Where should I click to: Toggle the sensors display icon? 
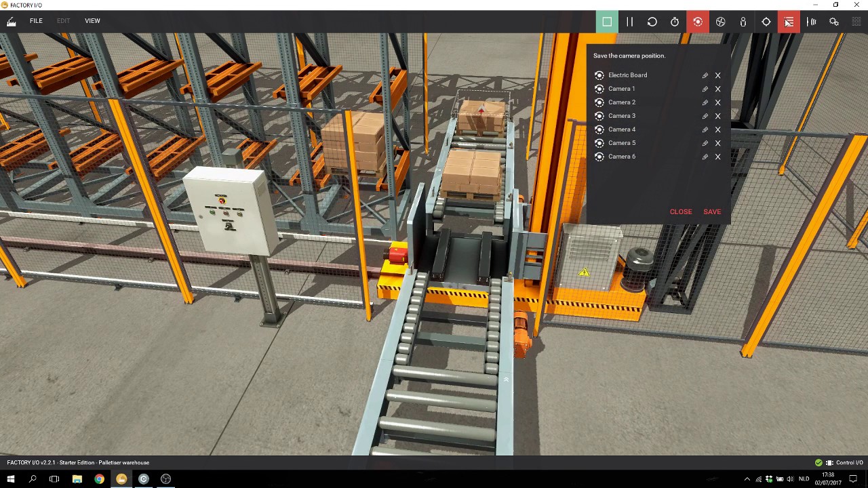click(812, 22)
